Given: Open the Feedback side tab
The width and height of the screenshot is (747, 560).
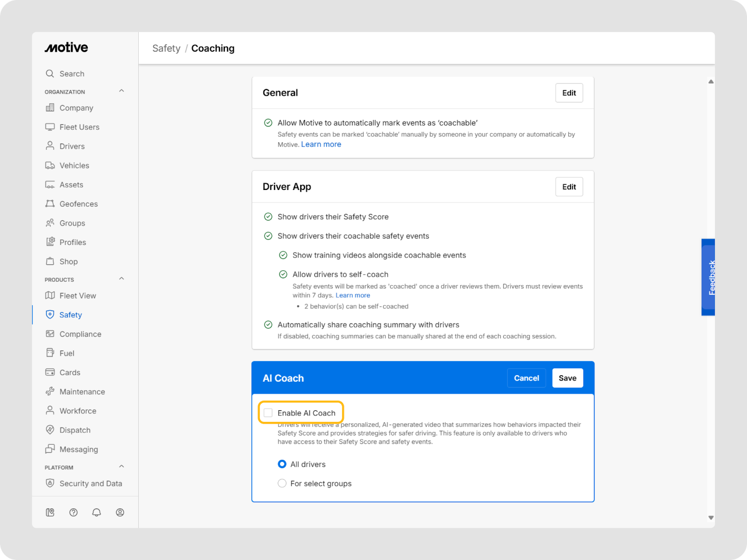Looking at the screenshot, I should click(x=709, y=277).
